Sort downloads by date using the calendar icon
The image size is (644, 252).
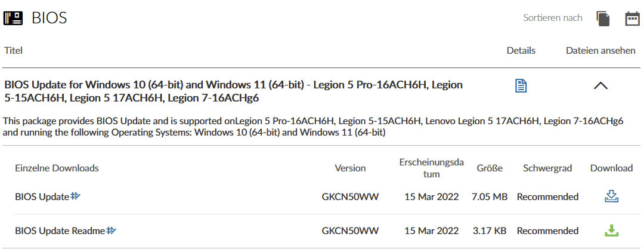tap(632, 19)
